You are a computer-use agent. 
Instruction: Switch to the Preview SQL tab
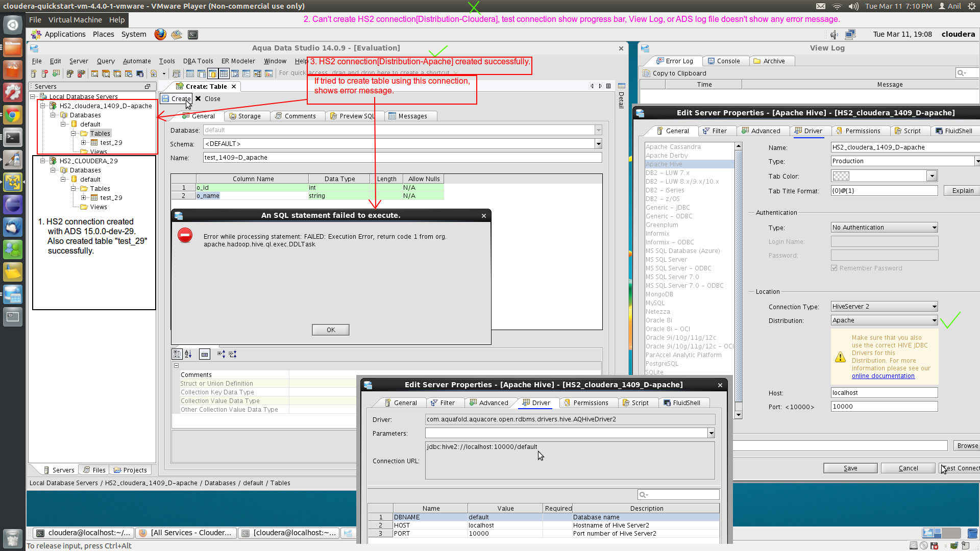353,116
